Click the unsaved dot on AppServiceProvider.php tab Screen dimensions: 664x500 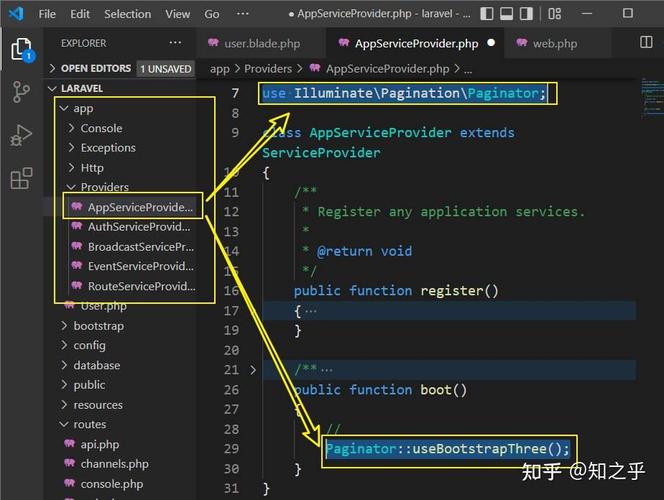[491, 43]
